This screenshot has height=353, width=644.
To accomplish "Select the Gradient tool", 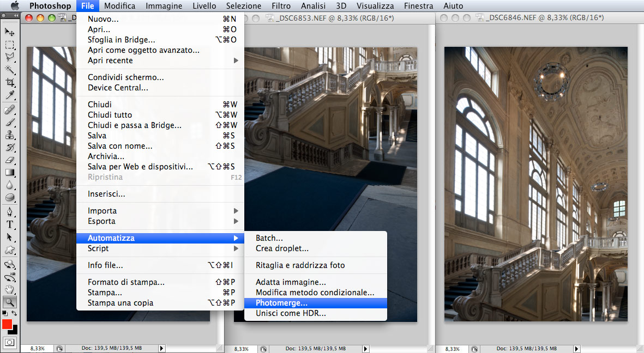I will pyautogui.click(x=9, y=172).
